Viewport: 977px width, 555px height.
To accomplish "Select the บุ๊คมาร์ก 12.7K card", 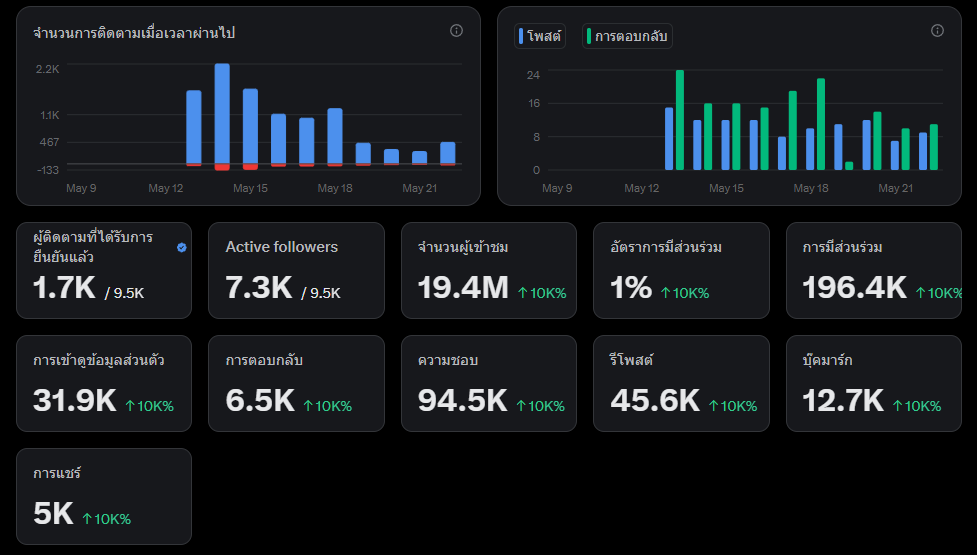I will point(874,383).
